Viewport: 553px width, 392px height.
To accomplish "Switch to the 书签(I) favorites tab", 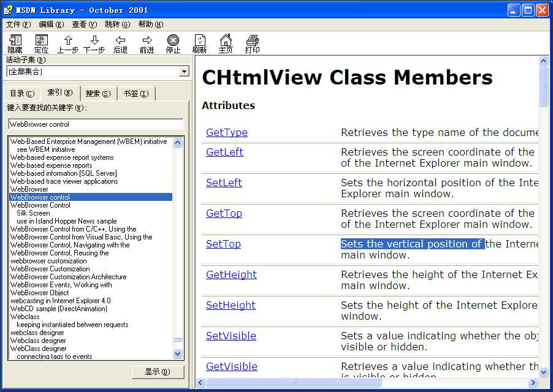I will [136, 94].
